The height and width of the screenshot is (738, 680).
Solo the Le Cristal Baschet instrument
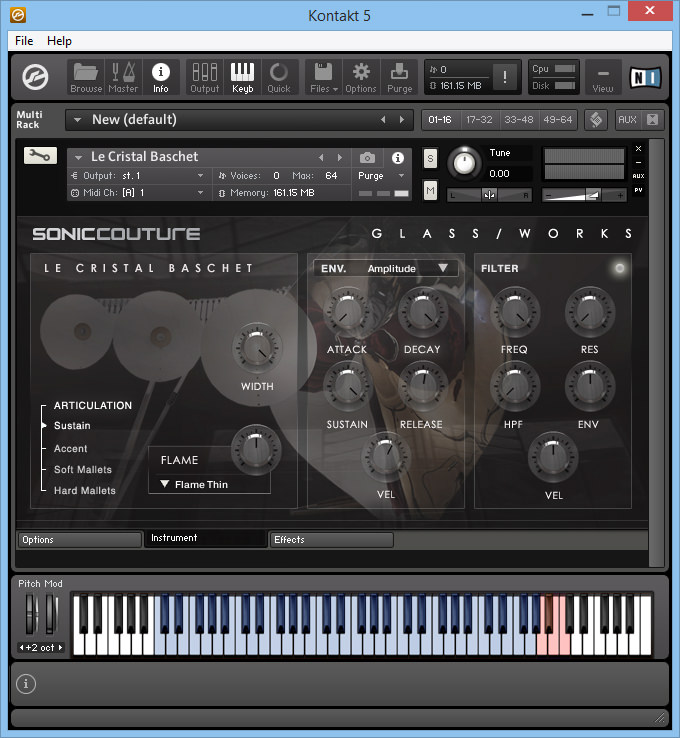point(430,159)
